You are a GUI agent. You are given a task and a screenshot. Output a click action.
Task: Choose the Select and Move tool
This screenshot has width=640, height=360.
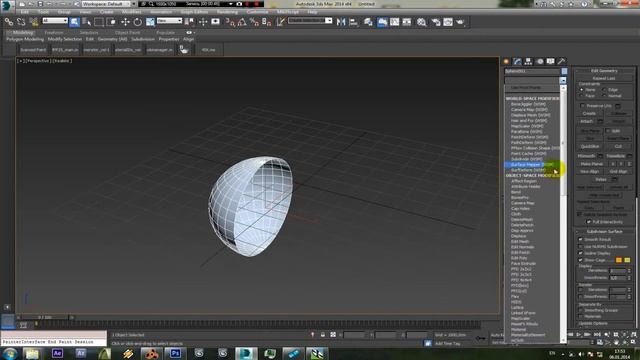[x=125, y=22]
